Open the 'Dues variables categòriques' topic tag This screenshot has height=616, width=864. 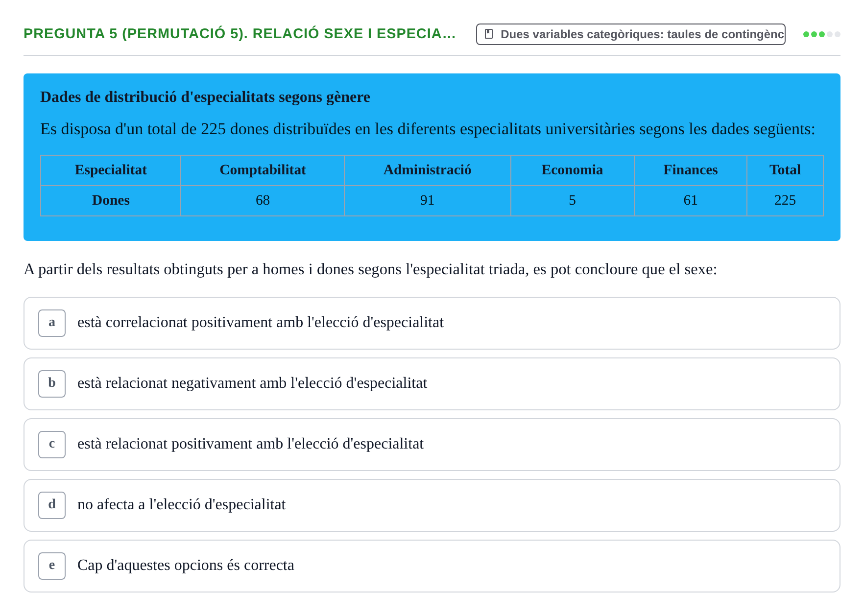coord(630,34)
